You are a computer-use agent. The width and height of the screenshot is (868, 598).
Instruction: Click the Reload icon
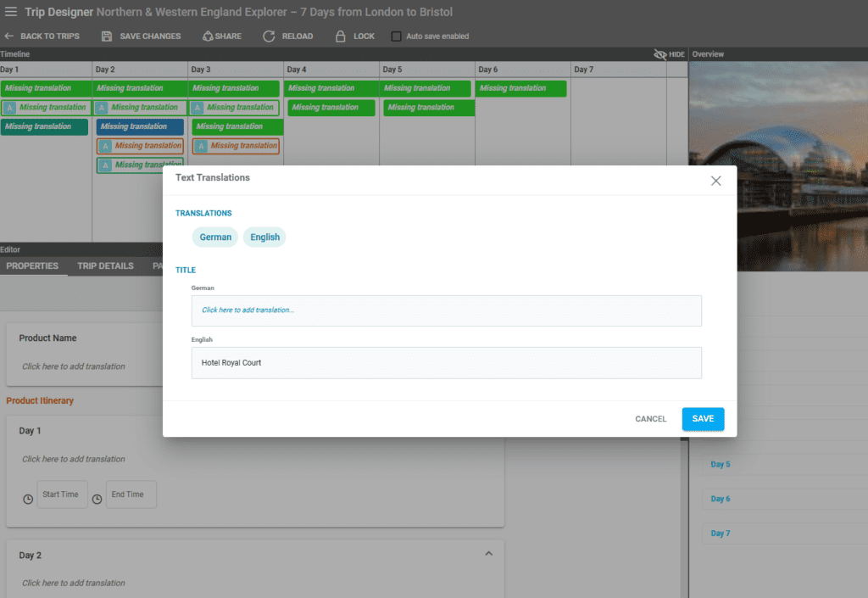tap(269, 36)
